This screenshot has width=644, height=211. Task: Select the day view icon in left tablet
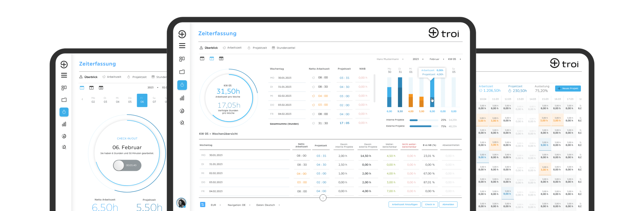tap(82, 88)
